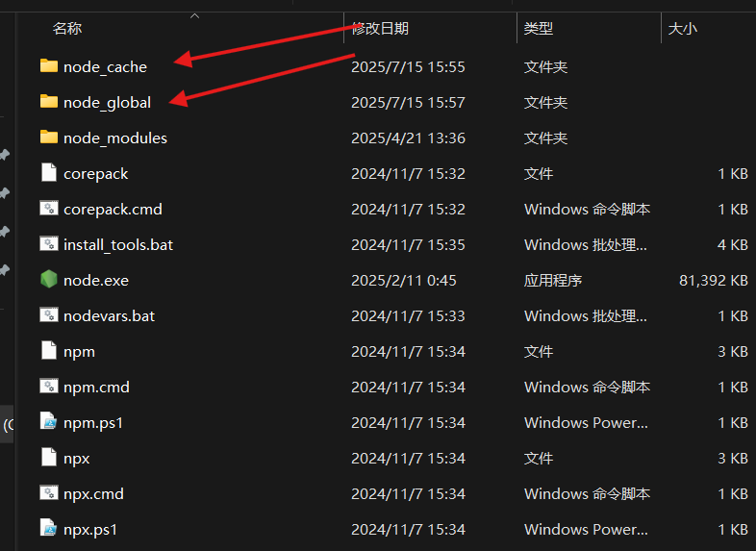Click Windows Power... type of npm.ps1

586,423
